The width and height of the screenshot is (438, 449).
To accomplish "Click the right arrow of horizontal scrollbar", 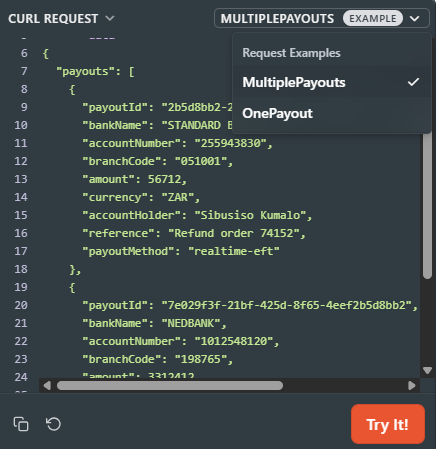I will [412, 386].
